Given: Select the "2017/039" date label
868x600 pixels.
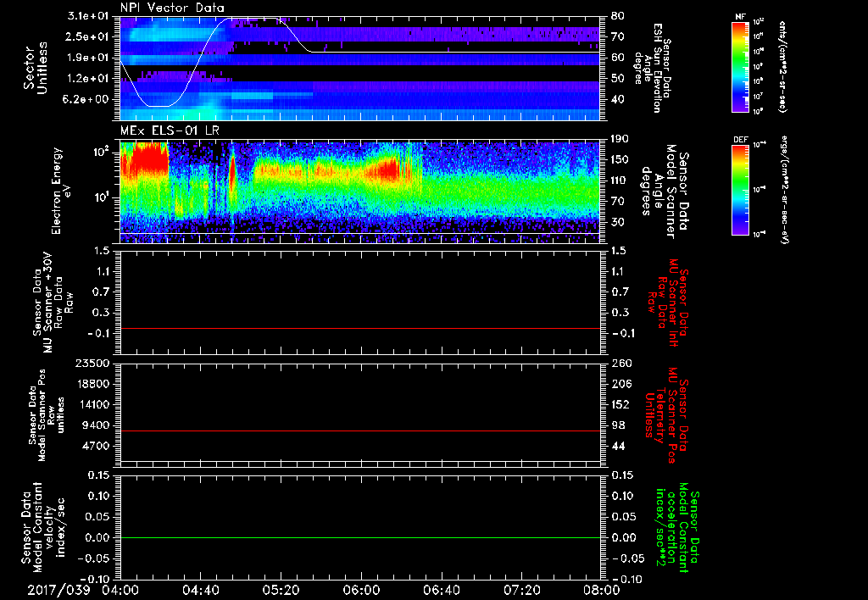Looking at the screenshot, I should pyautogui.click(x=58, y=590).
